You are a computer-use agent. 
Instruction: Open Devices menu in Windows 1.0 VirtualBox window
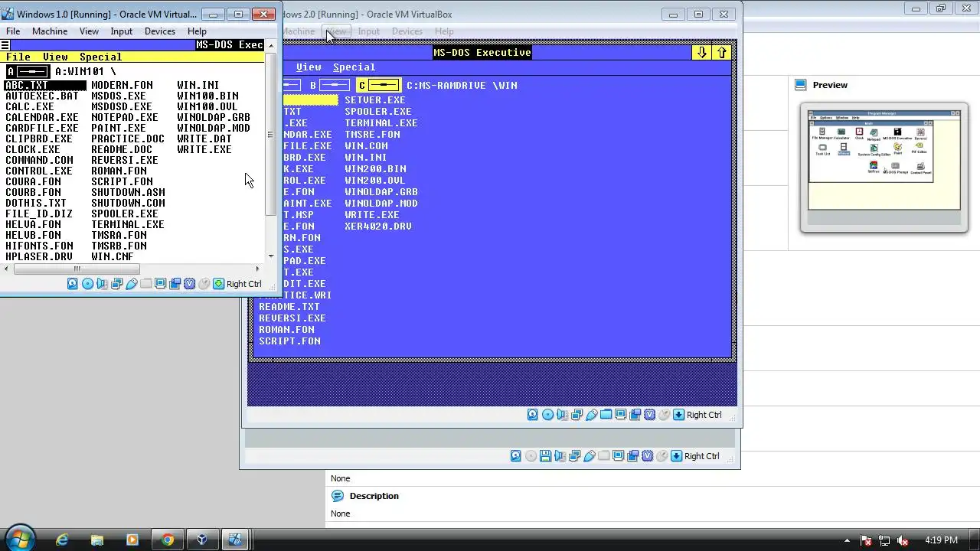[x=160, y=31]
